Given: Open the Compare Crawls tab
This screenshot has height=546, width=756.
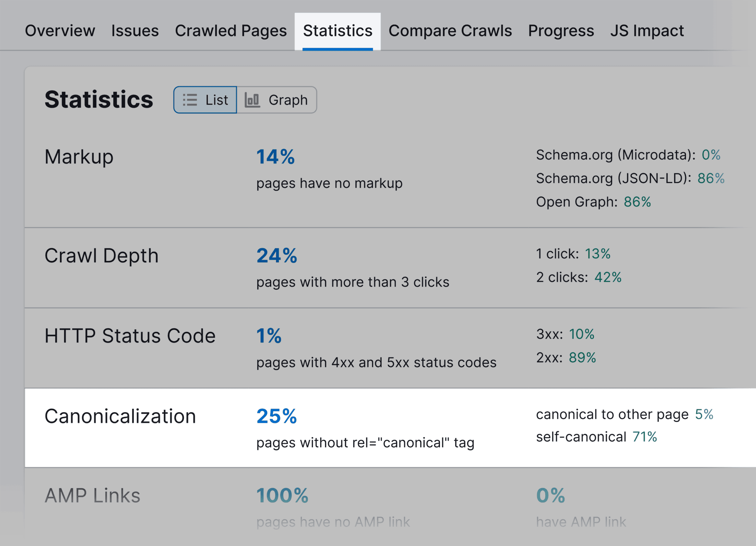Looking at the screenshot, I should coord(450,31).
